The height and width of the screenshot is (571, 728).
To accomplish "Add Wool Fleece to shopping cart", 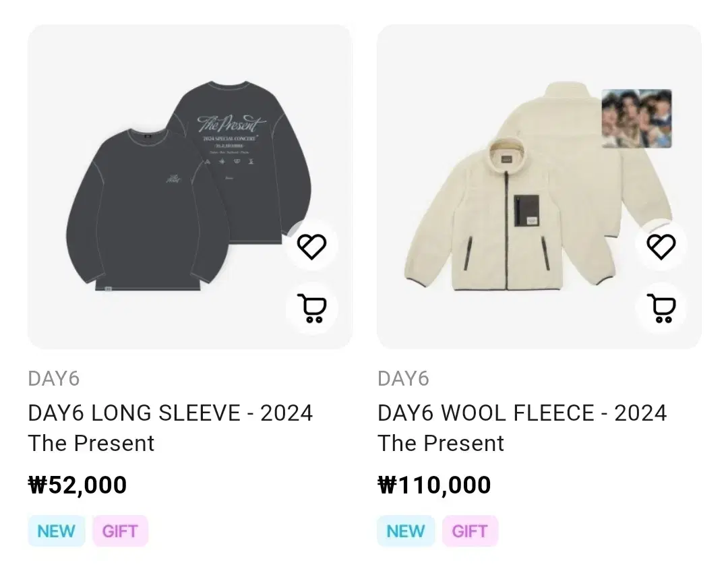I will (x=661, y=308).
